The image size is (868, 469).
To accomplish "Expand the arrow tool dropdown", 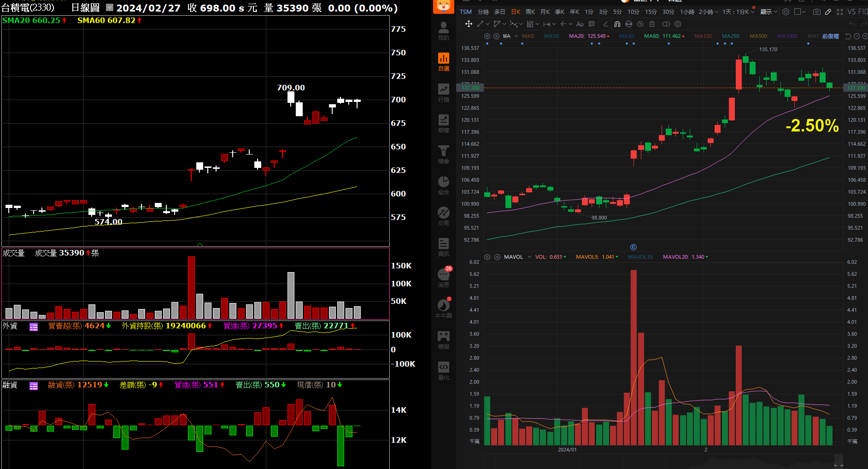I will [570, 24].
